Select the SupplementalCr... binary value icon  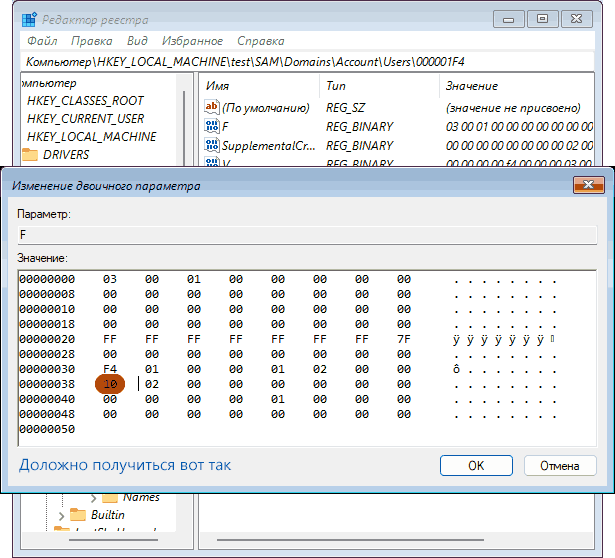[x=212, y=145]
